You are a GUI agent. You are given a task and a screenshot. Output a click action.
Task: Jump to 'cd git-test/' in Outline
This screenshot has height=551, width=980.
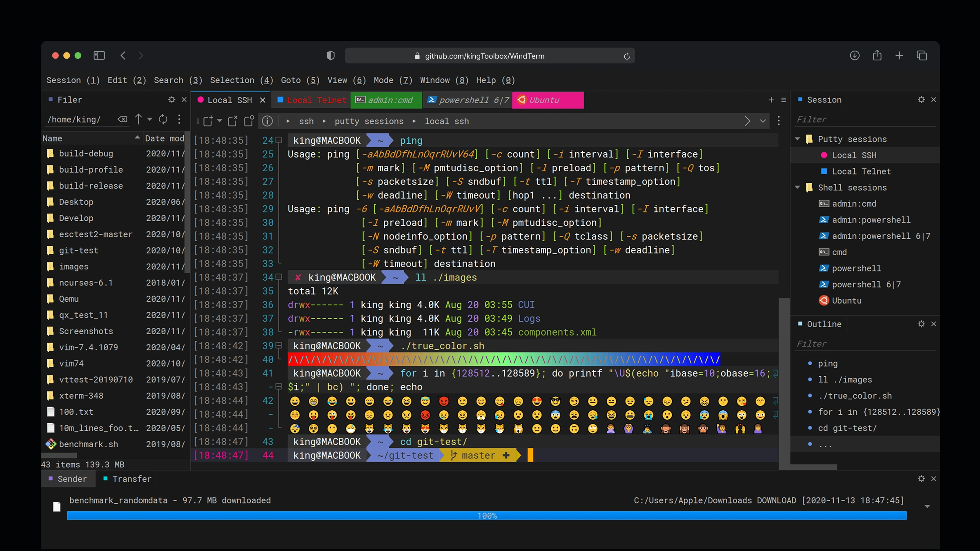847,428
